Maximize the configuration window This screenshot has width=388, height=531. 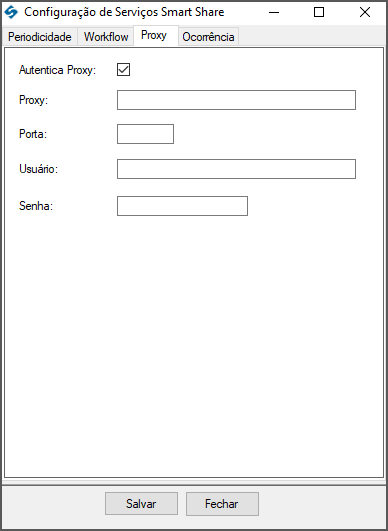[319, 13]
